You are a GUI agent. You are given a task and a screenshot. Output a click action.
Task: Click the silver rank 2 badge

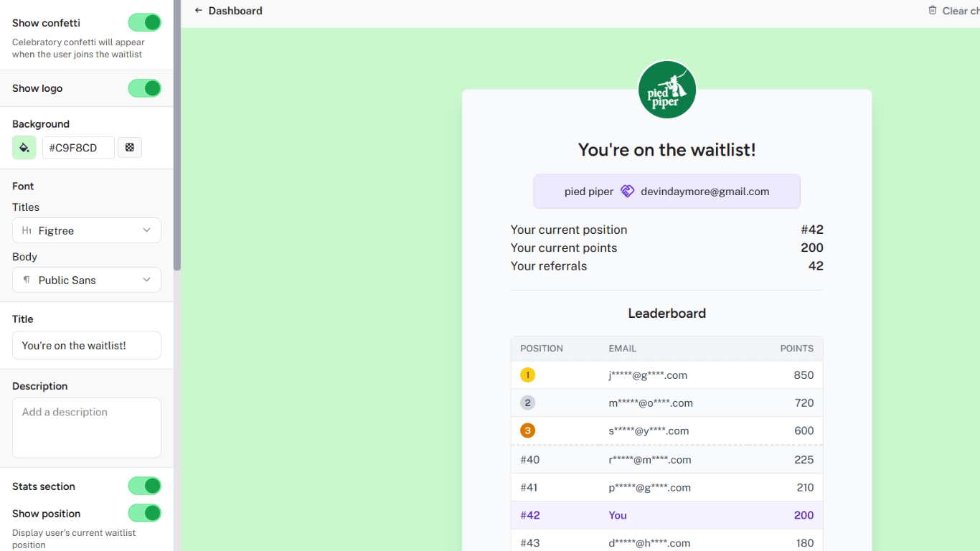[528, 402]
